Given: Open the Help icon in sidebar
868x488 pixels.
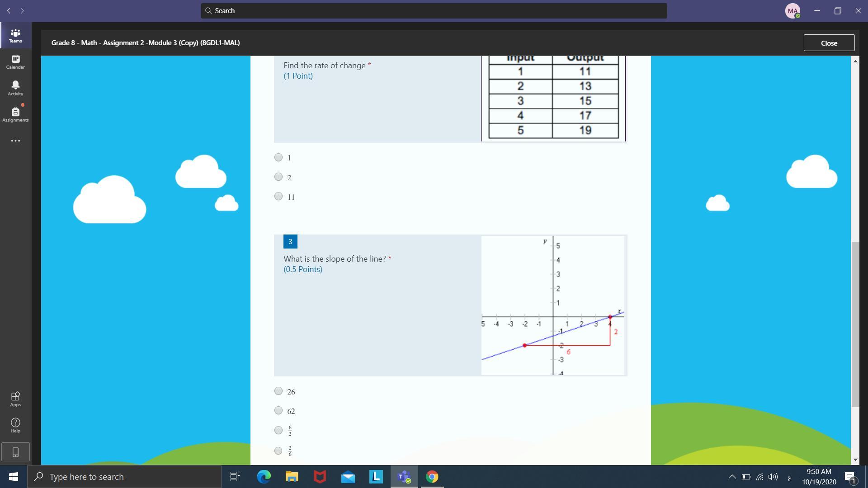Looking at the screenshot, I should click(x=15, y=425).
